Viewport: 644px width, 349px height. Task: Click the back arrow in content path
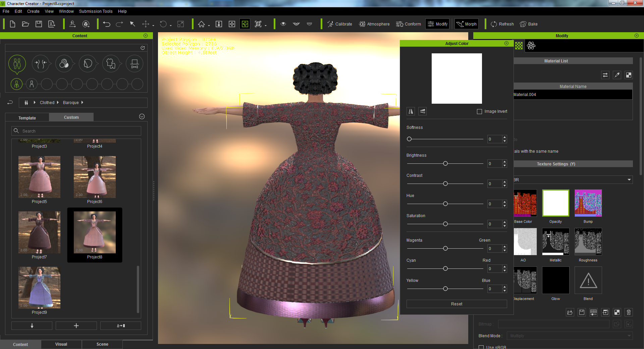[10, 102]
